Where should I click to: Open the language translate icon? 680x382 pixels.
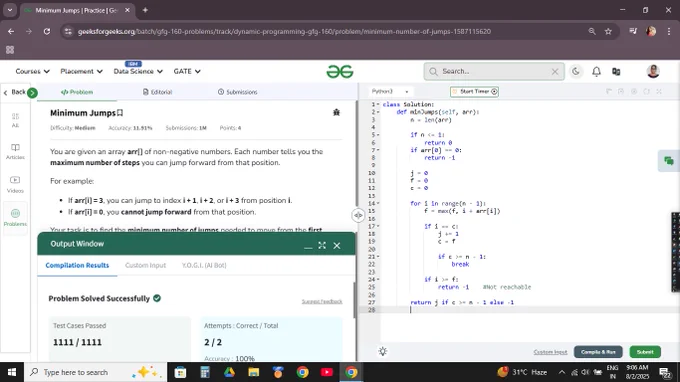[x=616, y=72]
